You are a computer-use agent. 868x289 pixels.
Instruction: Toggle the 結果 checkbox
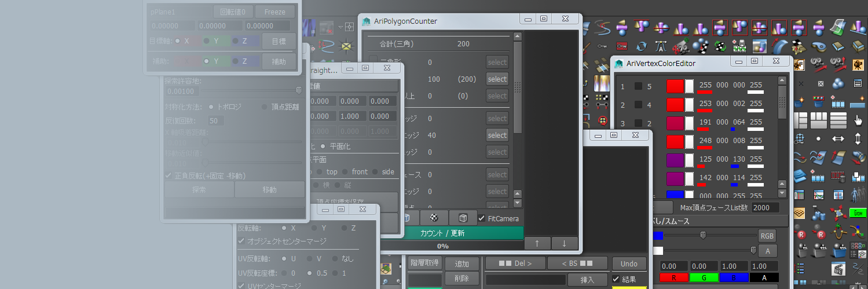tap(616, 279)
